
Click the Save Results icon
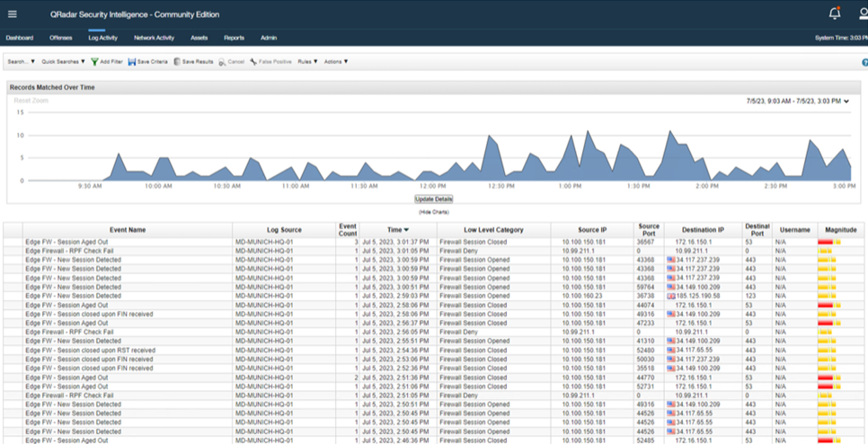tap(178, 62)
